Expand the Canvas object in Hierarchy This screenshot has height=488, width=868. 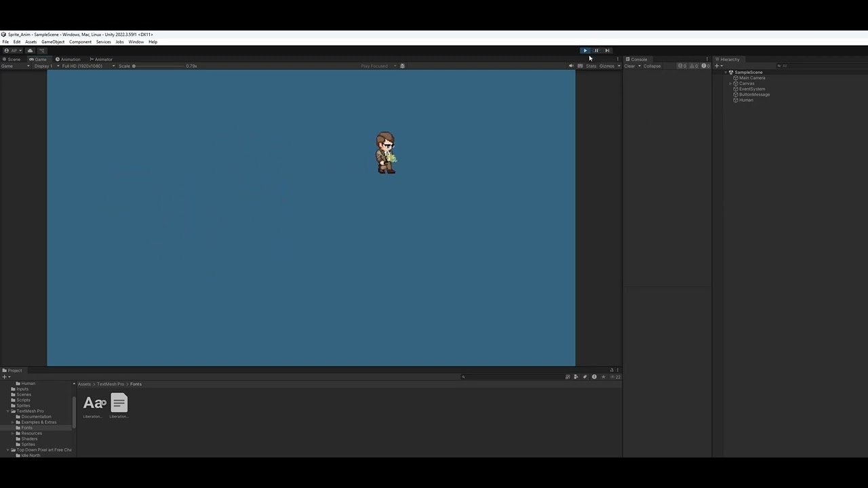[x=730, y=83]
